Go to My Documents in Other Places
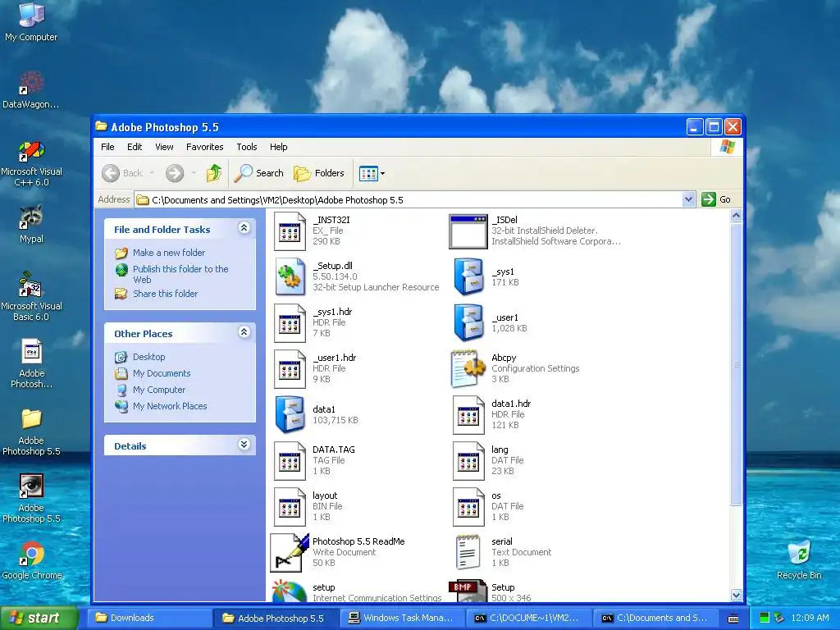840x630 pixels. pos(162,373)
